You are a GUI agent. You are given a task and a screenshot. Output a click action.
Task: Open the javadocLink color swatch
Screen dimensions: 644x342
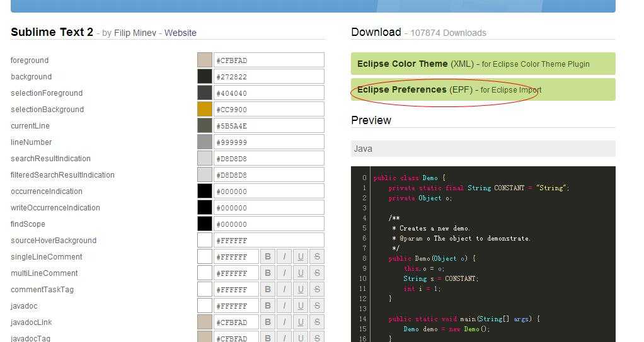click(205, 322)
